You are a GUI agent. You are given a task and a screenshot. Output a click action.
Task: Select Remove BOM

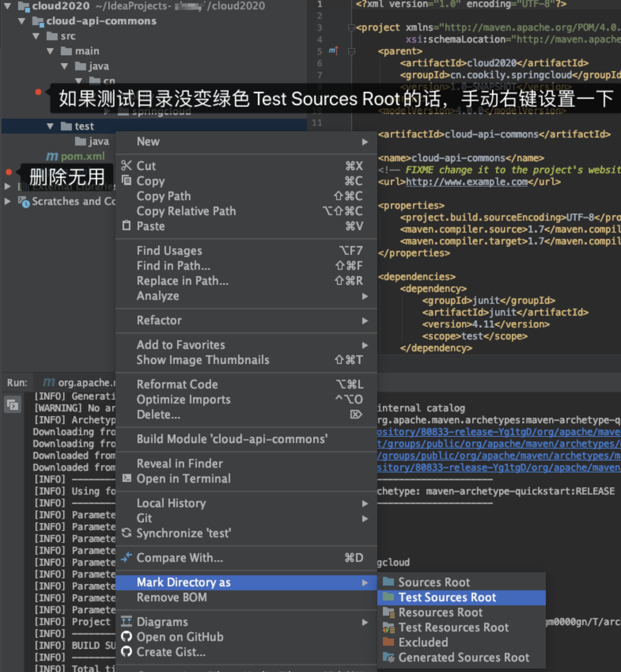(x=246, y=597)
